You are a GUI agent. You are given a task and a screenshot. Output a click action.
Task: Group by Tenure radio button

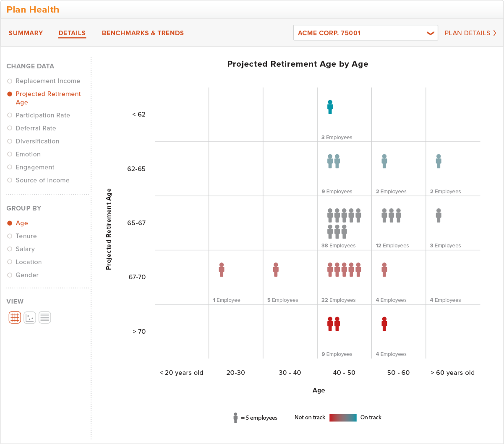[x=10, y=236]
